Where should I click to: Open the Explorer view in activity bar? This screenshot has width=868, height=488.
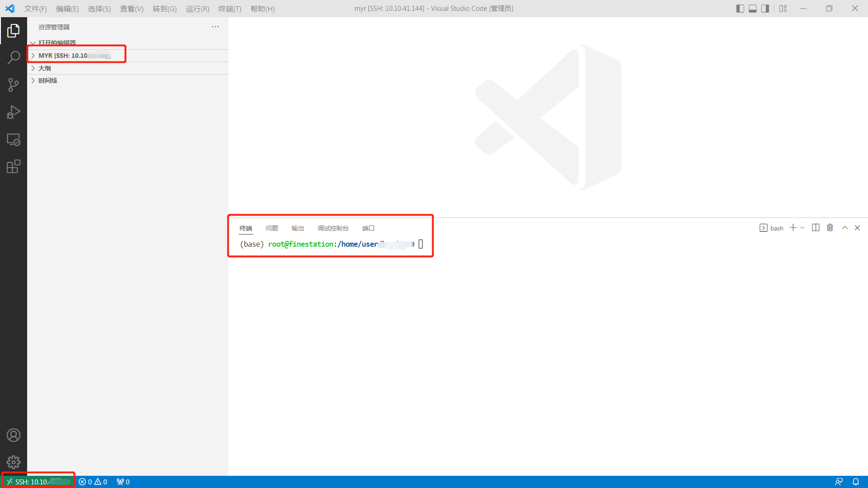pyautogui.click(x=14, y=31)
